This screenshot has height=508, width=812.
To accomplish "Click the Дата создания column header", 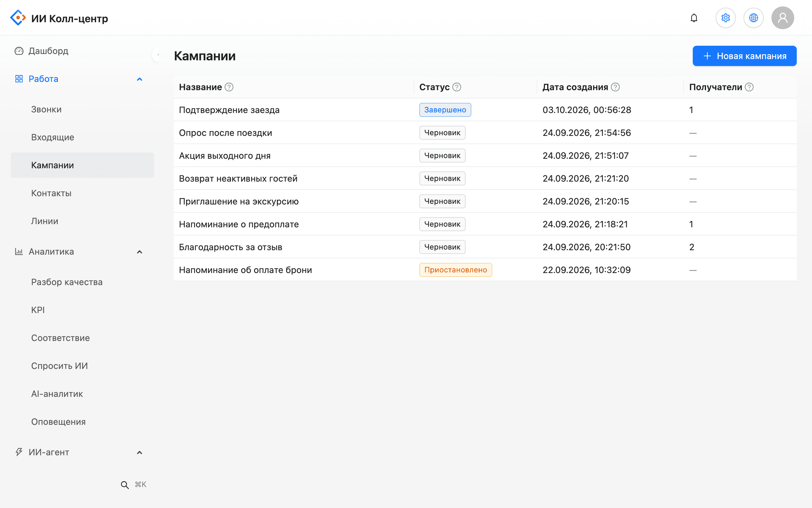I will pos(575,87).
